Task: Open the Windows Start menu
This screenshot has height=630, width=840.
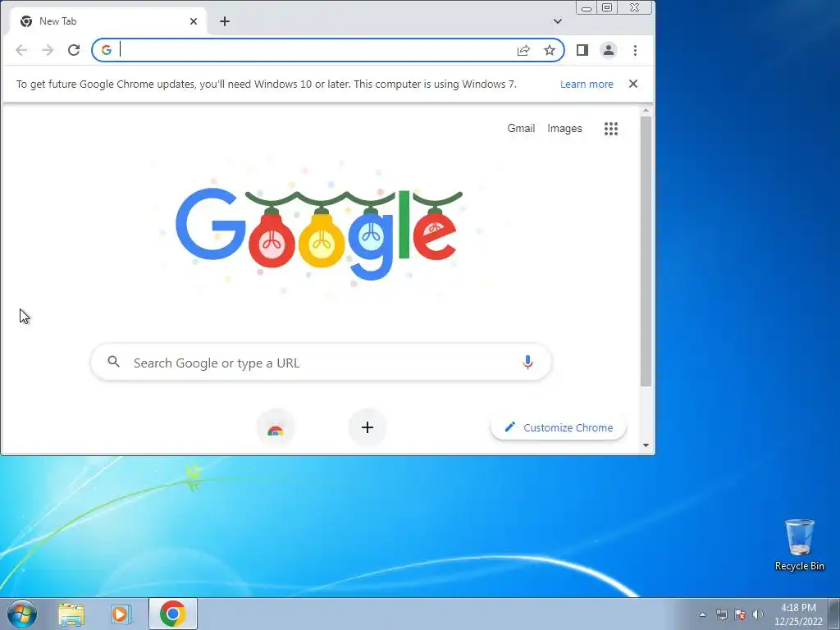Action: pos(22,614)
